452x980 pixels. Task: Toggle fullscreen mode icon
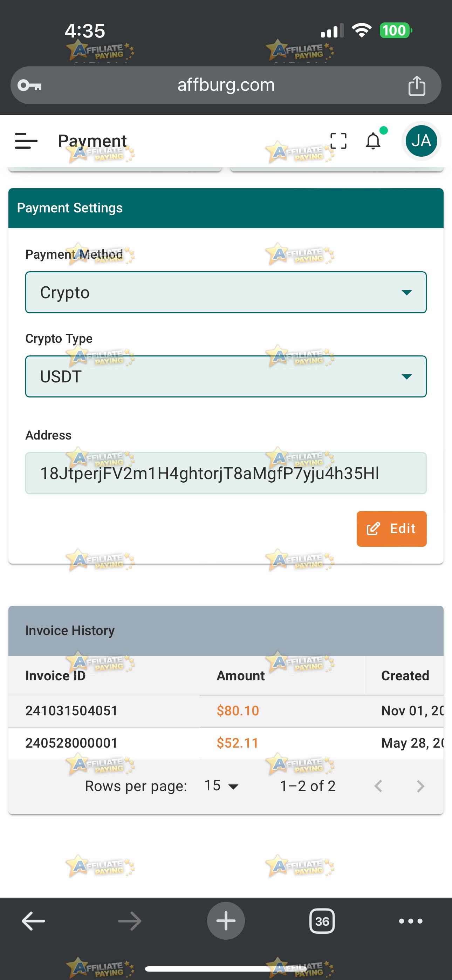click(x=338, y=141)
